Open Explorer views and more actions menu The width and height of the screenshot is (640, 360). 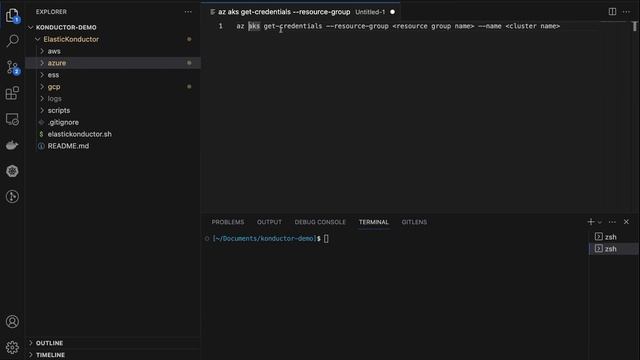pos(188,12)
